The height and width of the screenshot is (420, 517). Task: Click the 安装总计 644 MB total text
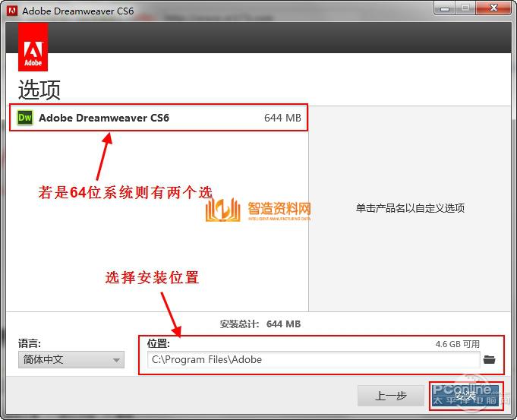coord(260,324)
